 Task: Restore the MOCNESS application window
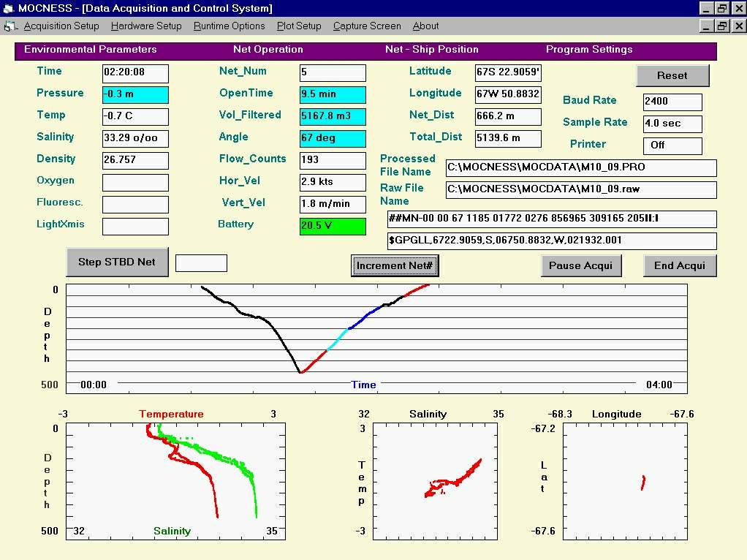722,8
